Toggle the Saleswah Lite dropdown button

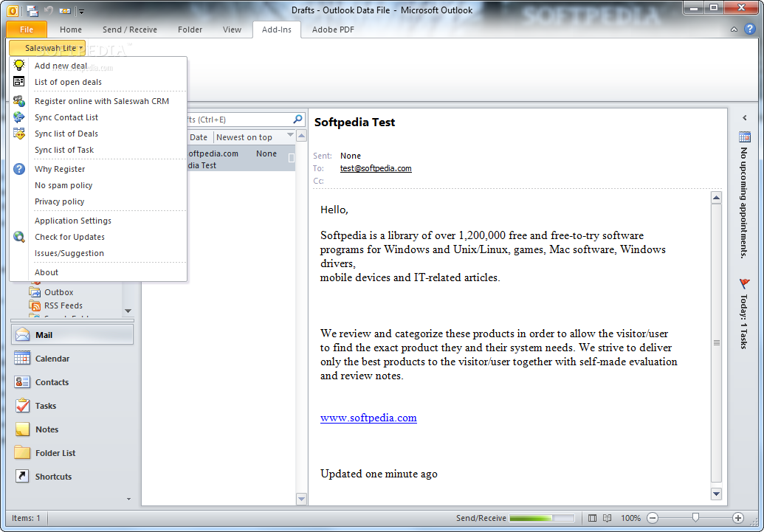click(47, 48)
